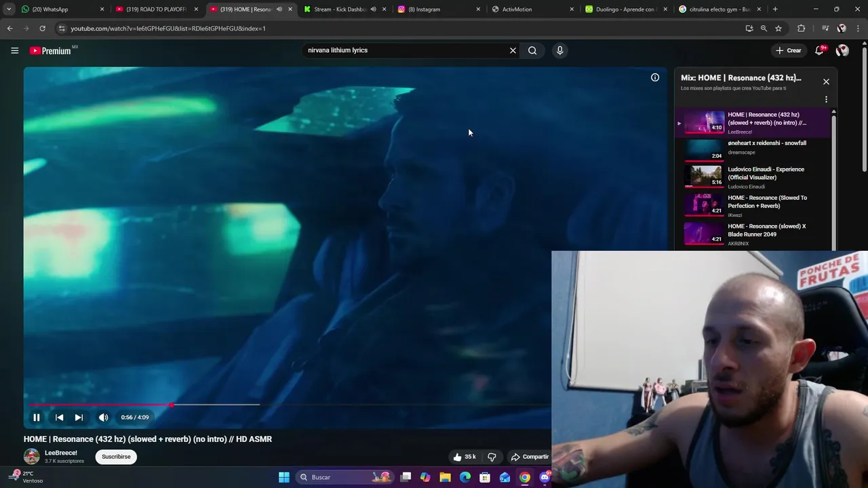The width and height of the screenshot is (868, 488).
Task: Skip to next video in playlist
Action: coord(79,418)
